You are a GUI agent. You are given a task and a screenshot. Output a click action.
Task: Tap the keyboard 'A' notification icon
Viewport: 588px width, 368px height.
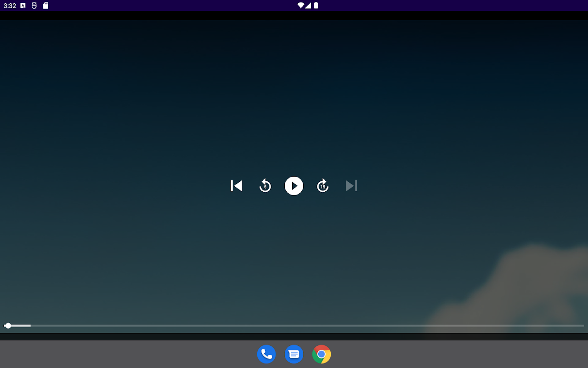[23, 6]
